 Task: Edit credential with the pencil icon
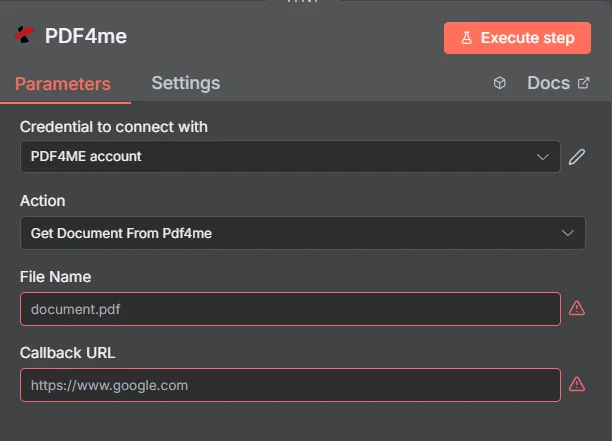point(576,157)
